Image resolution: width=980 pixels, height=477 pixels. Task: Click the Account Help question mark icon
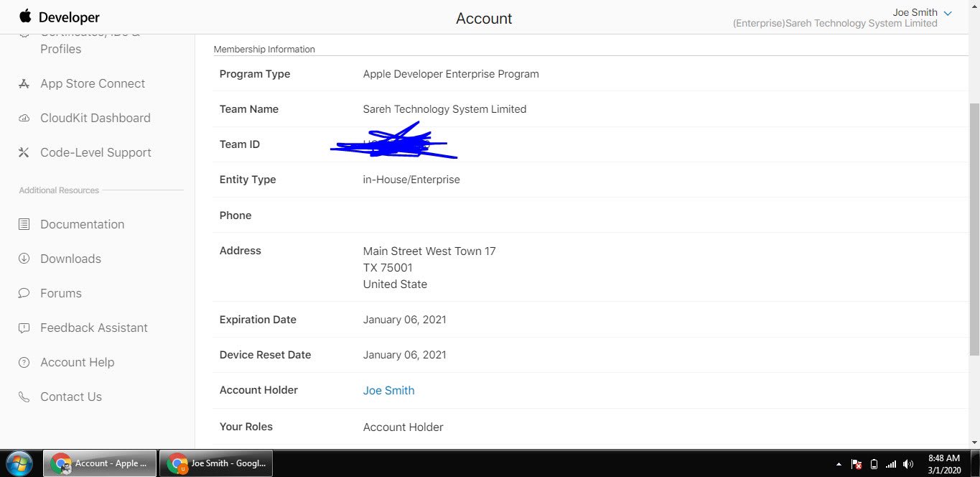tap(24, 362)
